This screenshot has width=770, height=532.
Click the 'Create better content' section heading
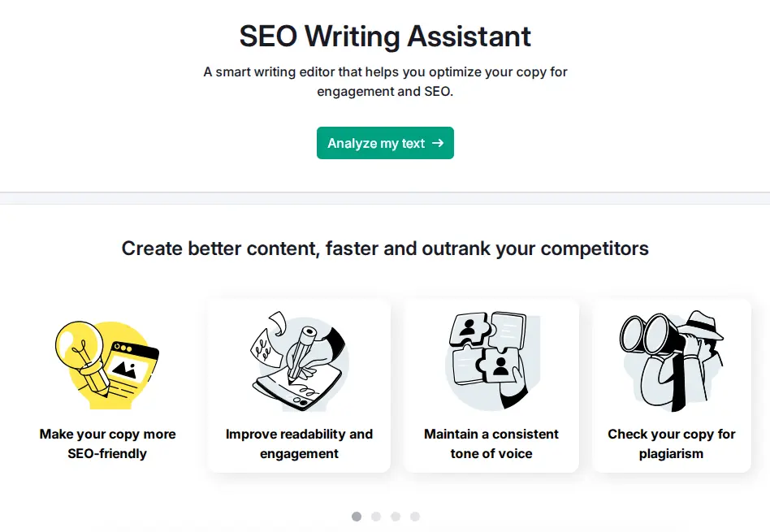[x=385, y=249]
